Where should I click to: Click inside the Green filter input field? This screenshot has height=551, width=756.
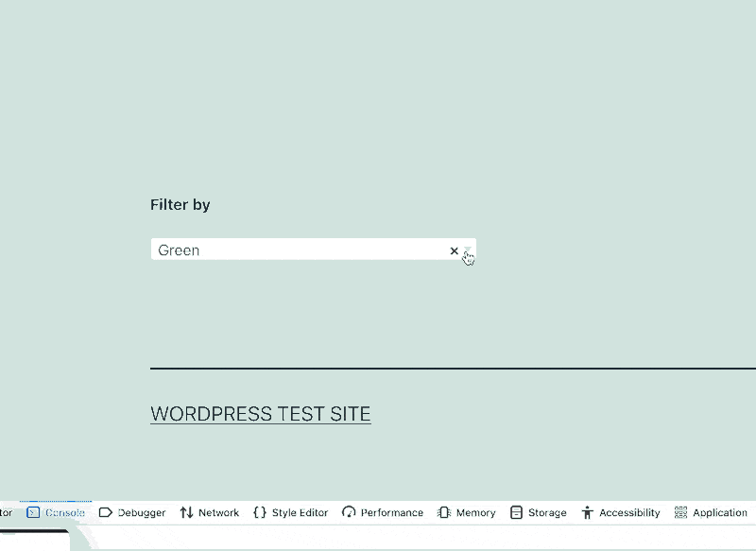tap(283, 250)
